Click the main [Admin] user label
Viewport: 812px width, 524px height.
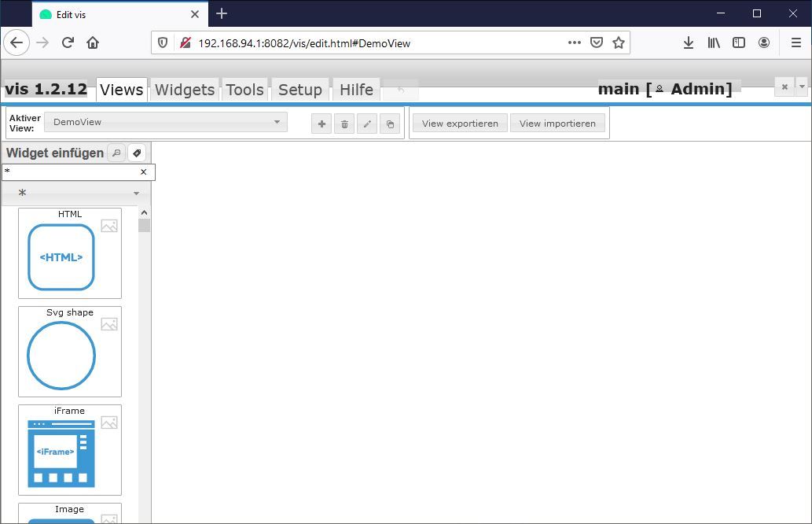tap(665, 89)
